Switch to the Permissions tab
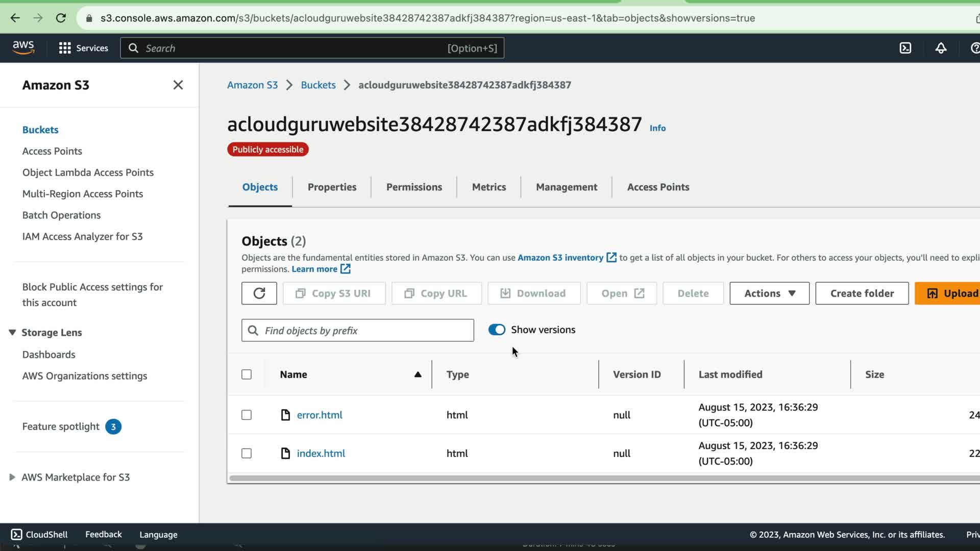Screen dimensions: 980x551 tap(414, 187)
